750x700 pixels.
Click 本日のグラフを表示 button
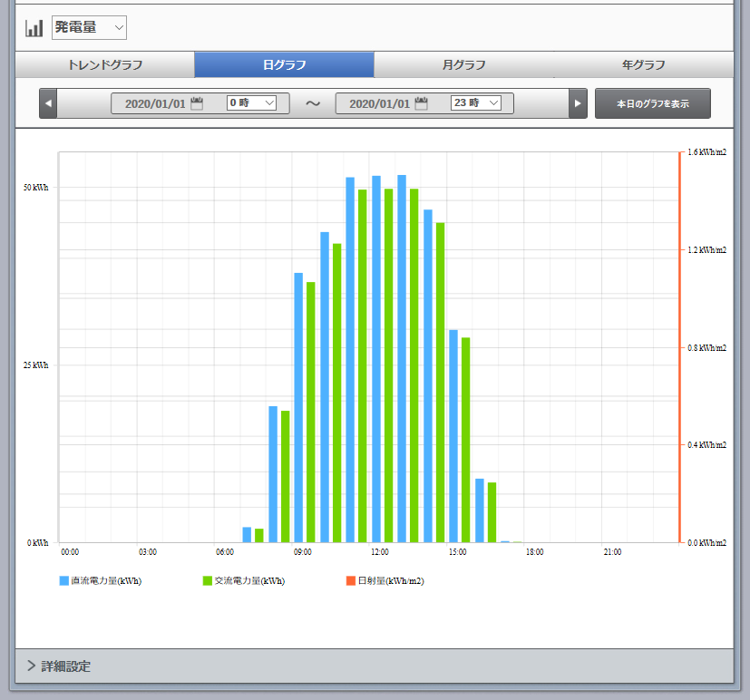click(653, 103)
